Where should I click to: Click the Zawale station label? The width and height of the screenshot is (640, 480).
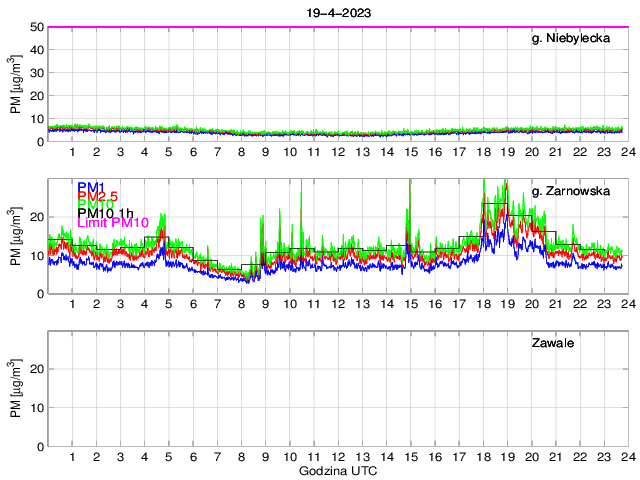coord(555,344)
